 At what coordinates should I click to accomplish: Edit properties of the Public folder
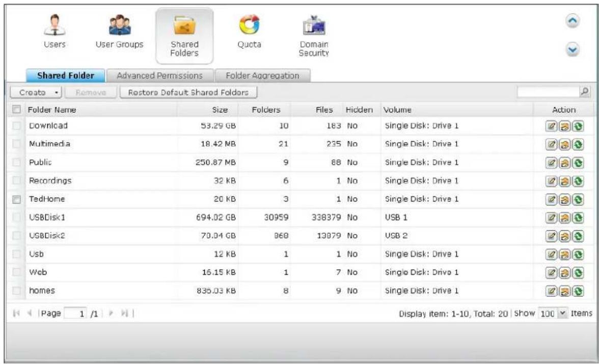click(551, 163)
